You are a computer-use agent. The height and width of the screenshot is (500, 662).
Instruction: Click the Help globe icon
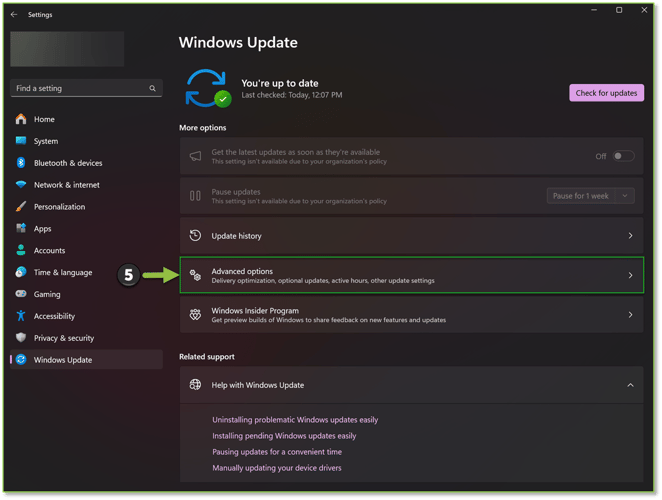click(x=195, y=385)
